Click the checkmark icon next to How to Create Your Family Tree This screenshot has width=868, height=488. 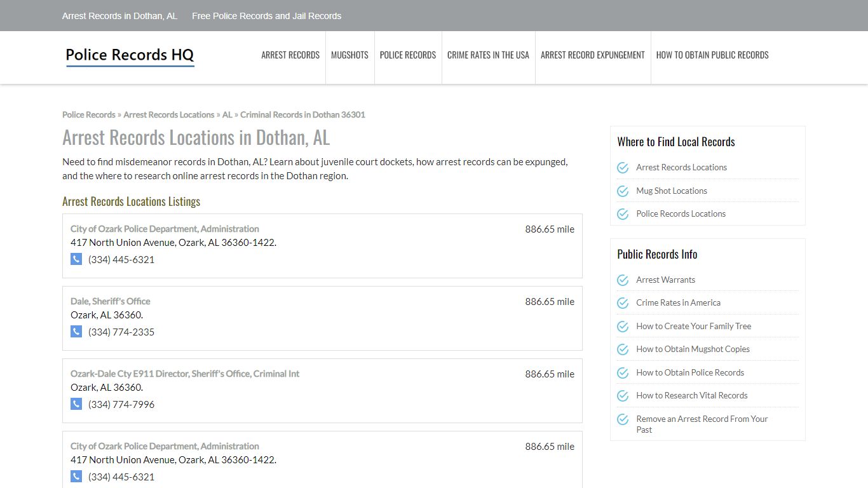point(623,327)
